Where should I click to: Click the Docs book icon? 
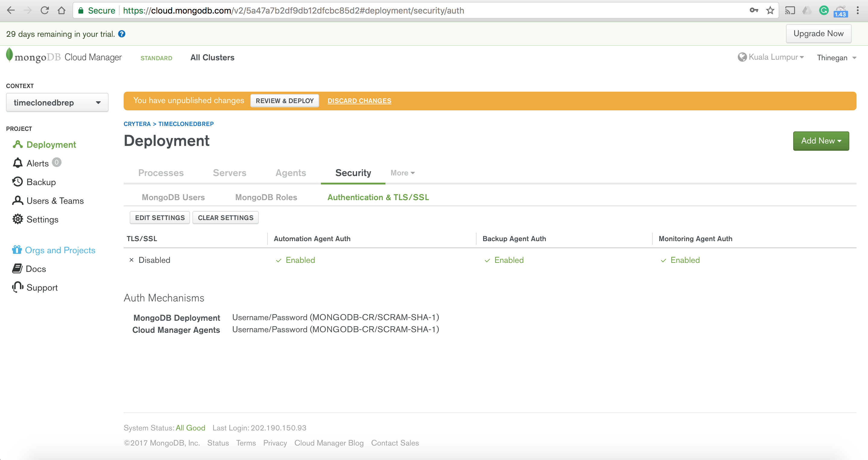tap(17, 268)
